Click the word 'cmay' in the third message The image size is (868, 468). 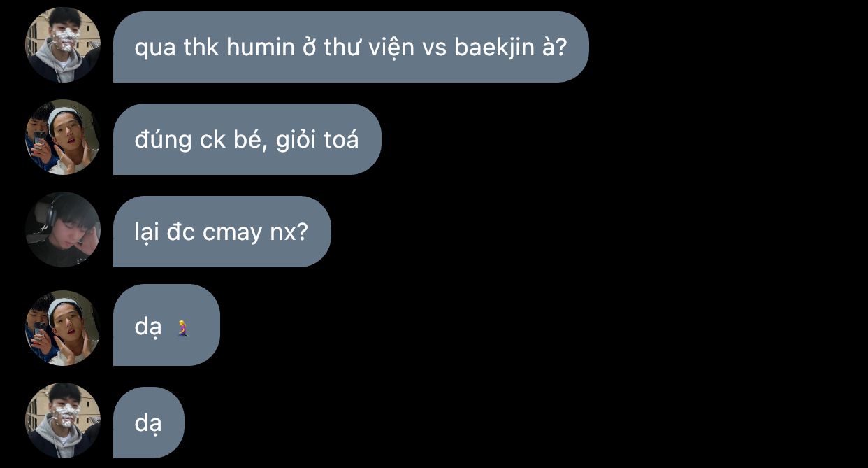231,234
